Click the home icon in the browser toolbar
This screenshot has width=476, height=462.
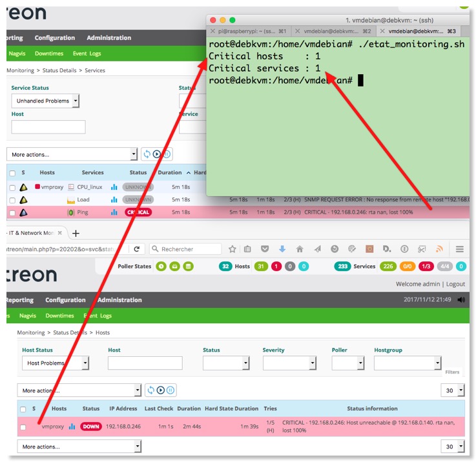(x=299, y=249)
